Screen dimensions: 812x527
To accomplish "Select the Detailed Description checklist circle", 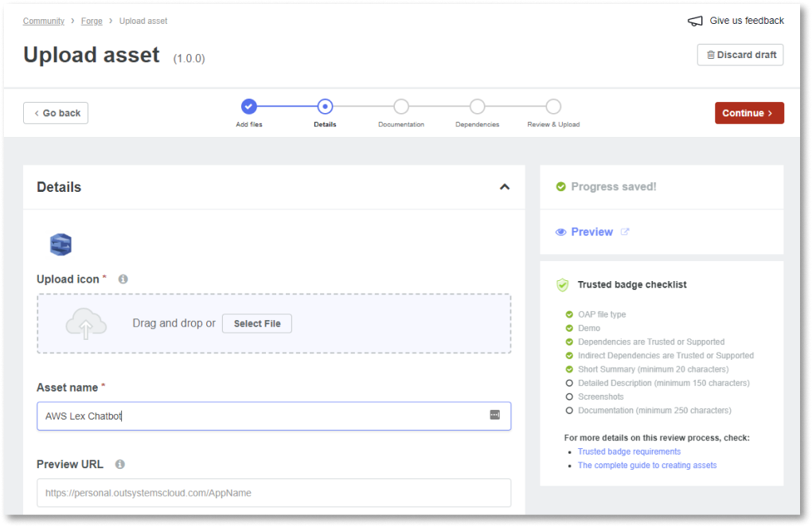I will pyautogui.click(x=569, y=383).
